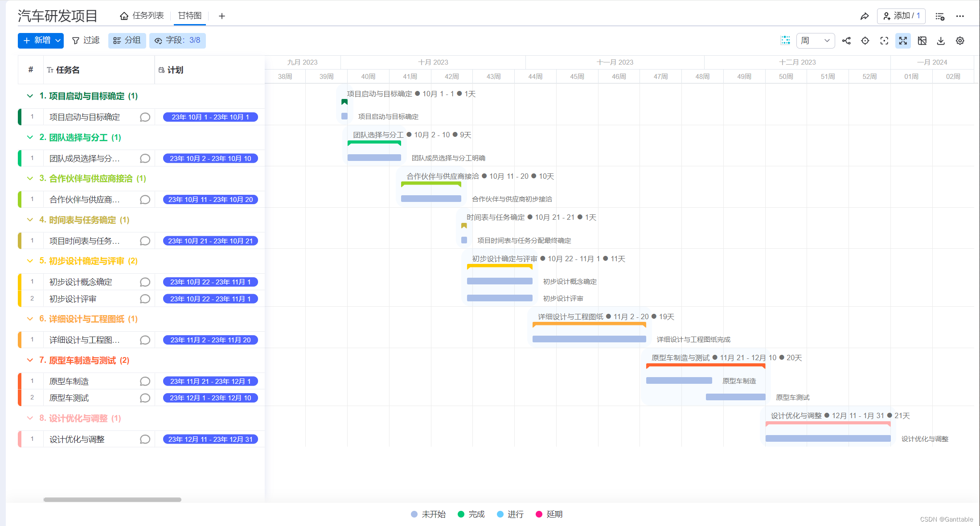980x526 pixels.
Task: Collapse group 1. 项目启动与目标确定
Action: coord(30,96)
